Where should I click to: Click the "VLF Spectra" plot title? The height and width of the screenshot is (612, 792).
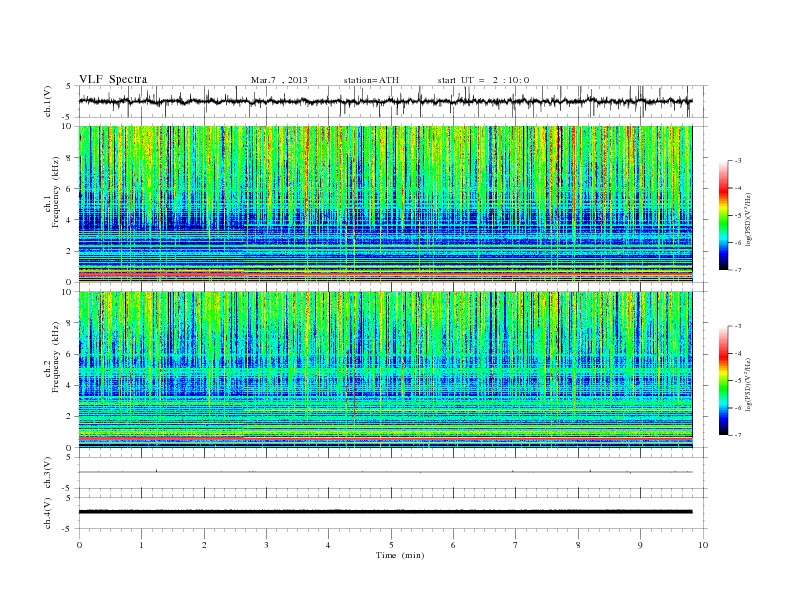[x=113, y=79]
